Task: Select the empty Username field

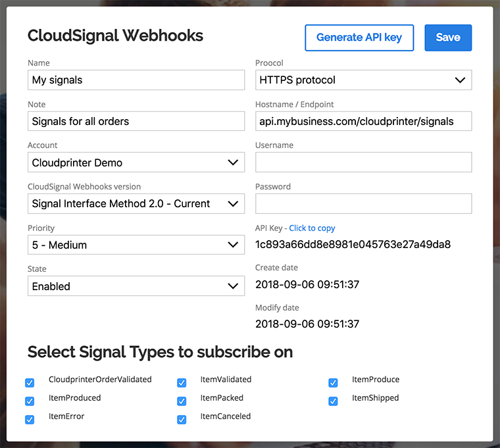Action: click(364, 162)
